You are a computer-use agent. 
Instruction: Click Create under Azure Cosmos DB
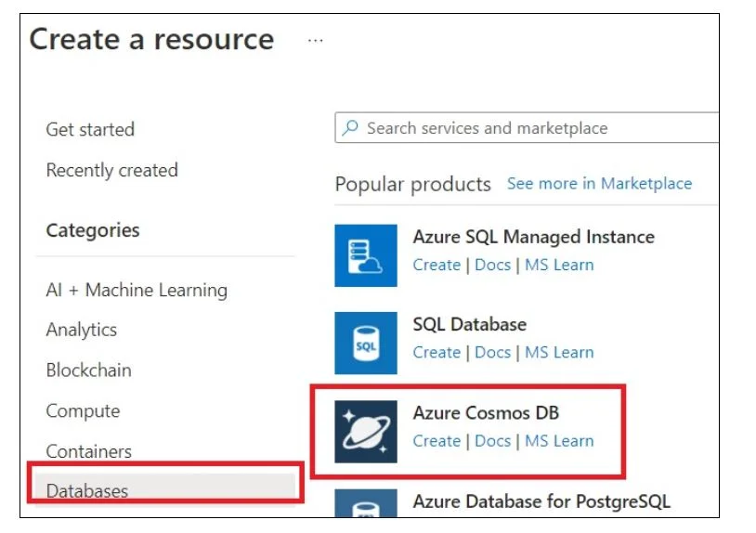coord(437,441)
